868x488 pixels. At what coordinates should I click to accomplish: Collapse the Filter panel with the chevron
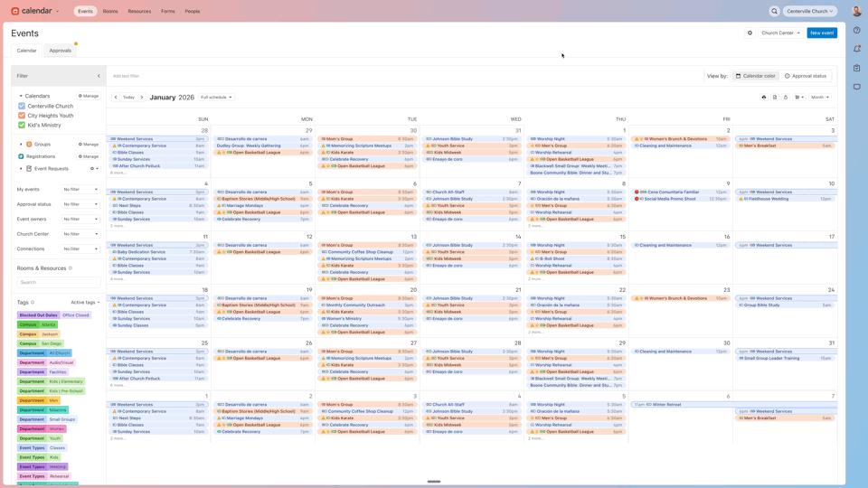pos(99,76)
